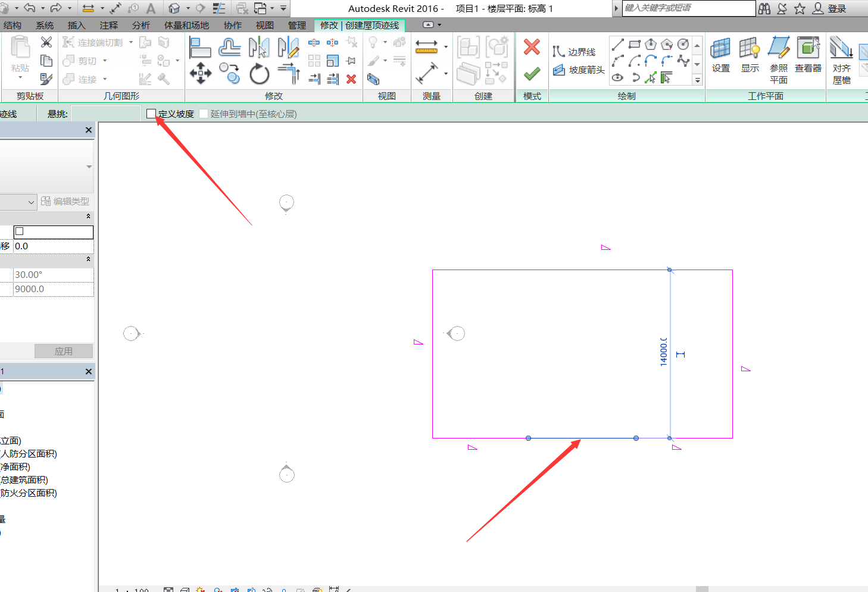Choose the Rectangle draw tool

tap(635, 45)
